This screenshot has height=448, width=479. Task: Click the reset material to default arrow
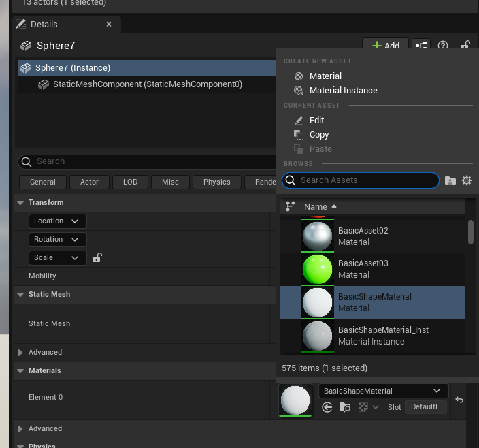tap(459, 400)
